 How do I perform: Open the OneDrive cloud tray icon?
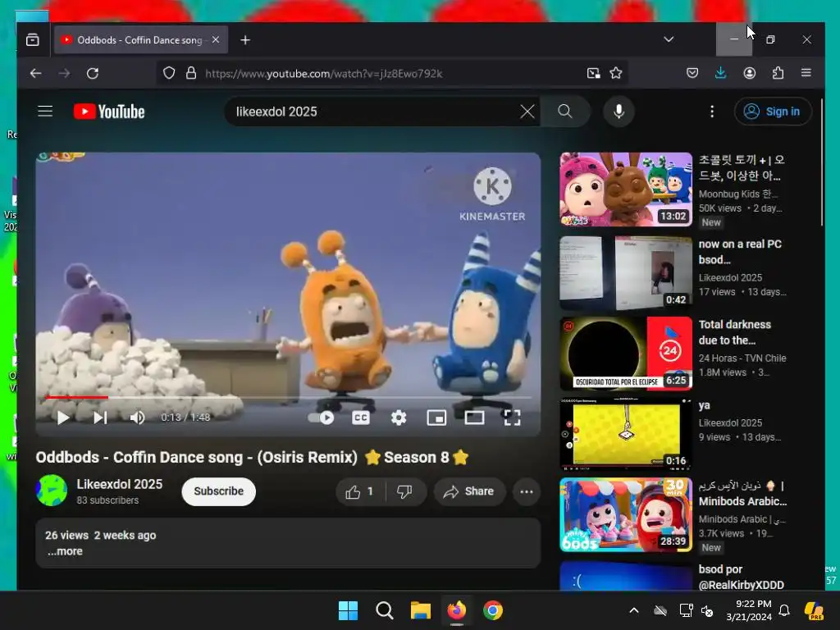tap(660, 610)
